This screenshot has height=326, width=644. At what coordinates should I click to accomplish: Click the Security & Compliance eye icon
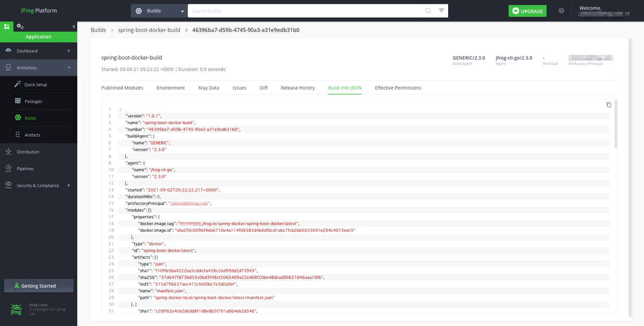pyautogui.click(x=9, y=185)
